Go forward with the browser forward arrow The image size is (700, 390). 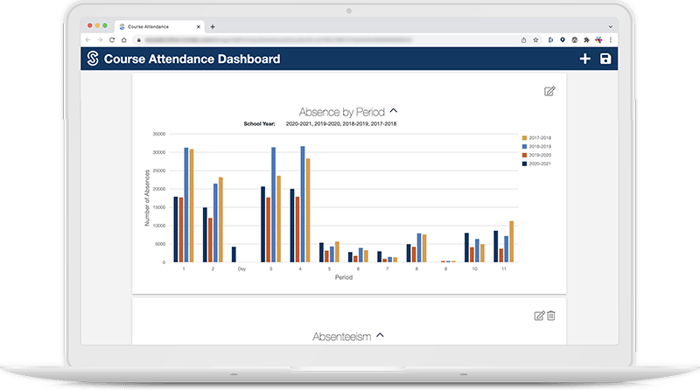pyautogui.click(x=100, y=40)
